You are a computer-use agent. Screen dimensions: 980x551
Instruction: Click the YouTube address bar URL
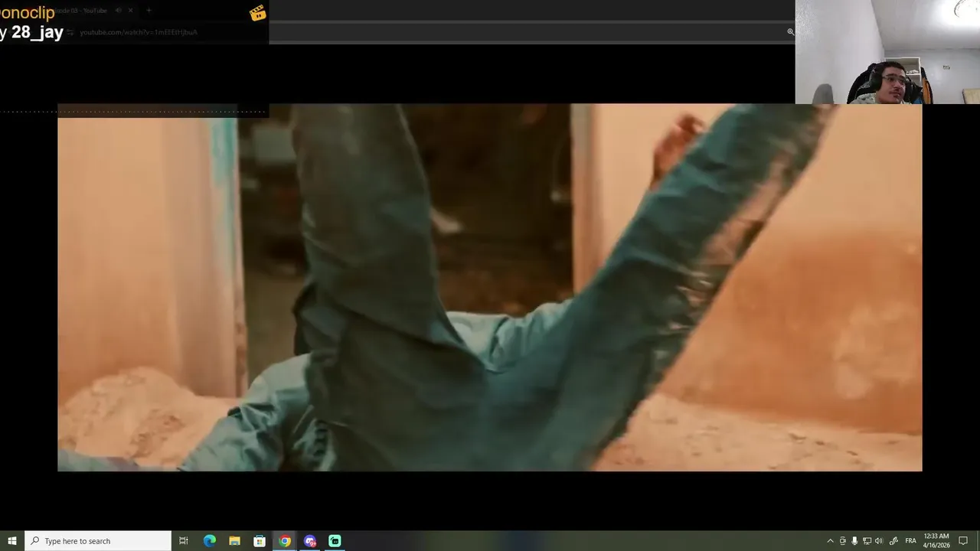(139, 32)
